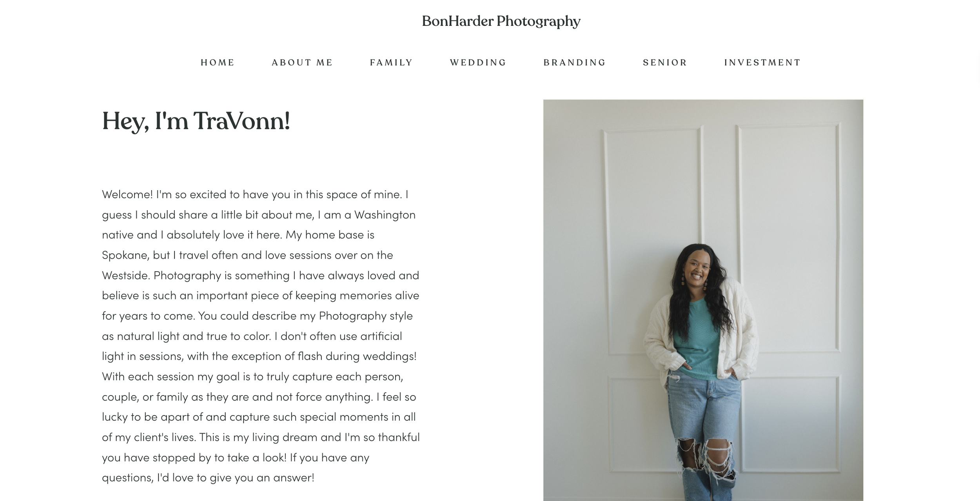The image size is (980, 501).
Task: Open the FAMILY gallery menu item
Action: click(x=391, y=62)
